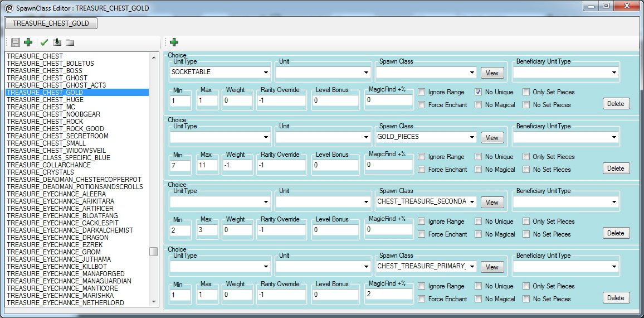Delete the GOLD_PIECES choice
This screenshot has width=644, height=318.
click(616, 168)
